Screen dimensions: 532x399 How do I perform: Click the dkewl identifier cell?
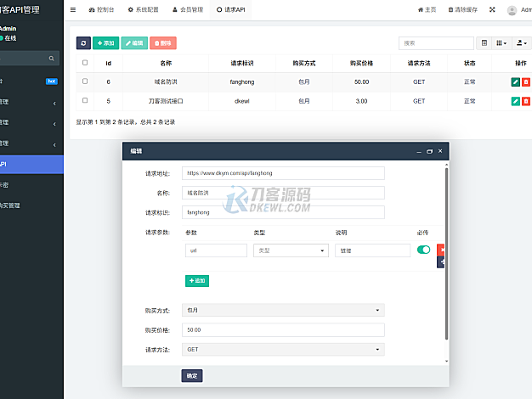pos(242,101)
